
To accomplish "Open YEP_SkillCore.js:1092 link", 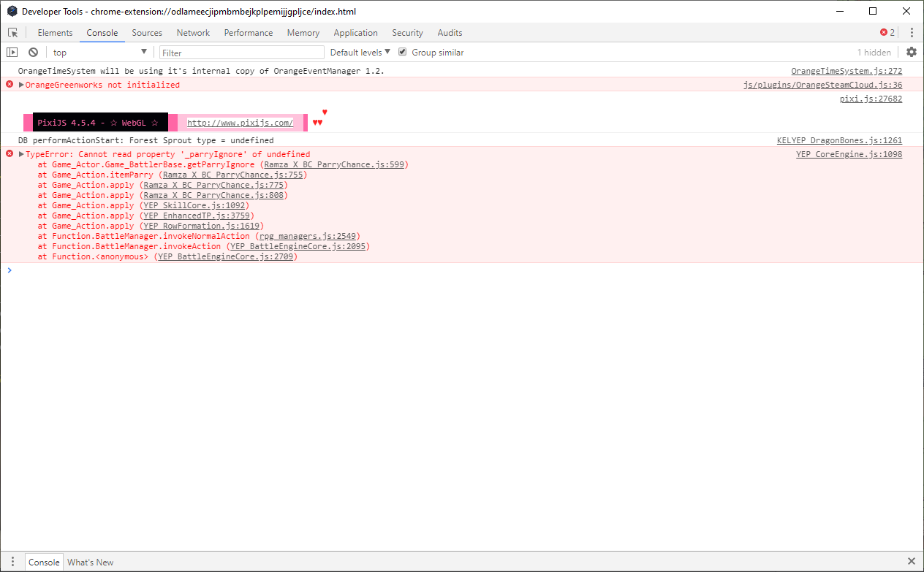I will pyautogui.click(x=193, y=205).
